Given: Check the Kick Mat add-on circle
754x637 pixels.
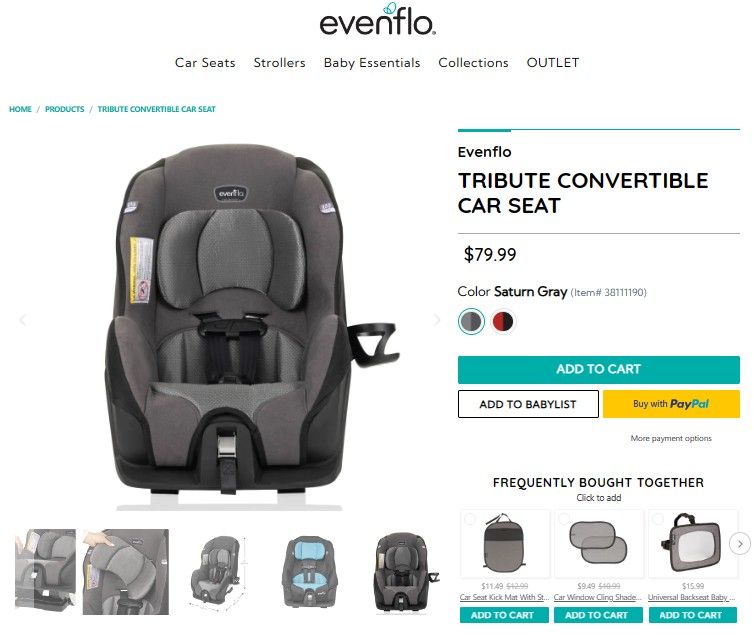Looking at the screenshot, I should pos(470,519).
